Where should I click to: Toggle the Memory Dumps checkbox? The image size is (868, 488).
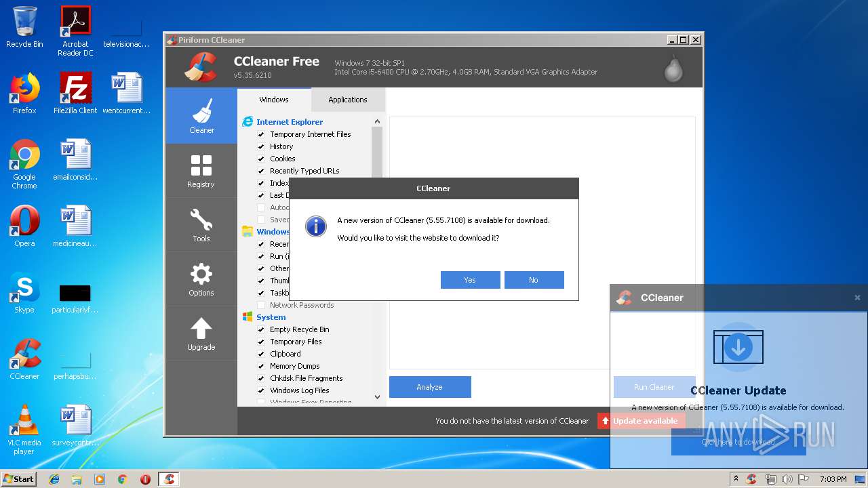[261, 366]
